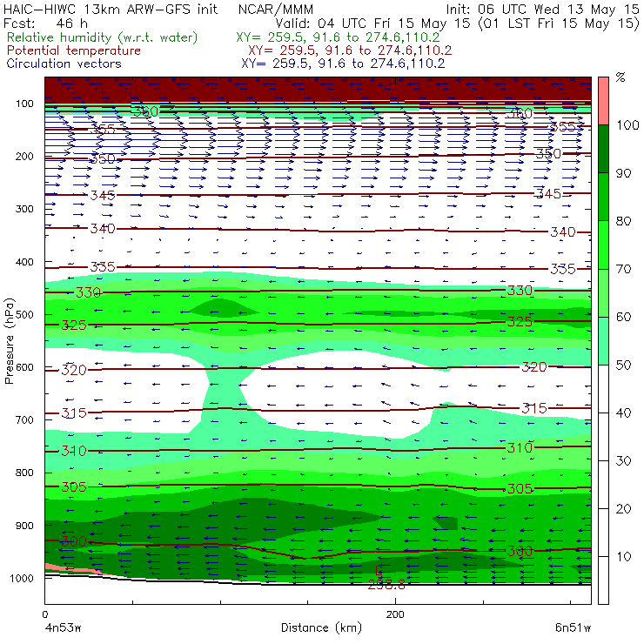Click the right "350" contour label
The height and width of the screenshot is (644, 644).
[549, 154]
